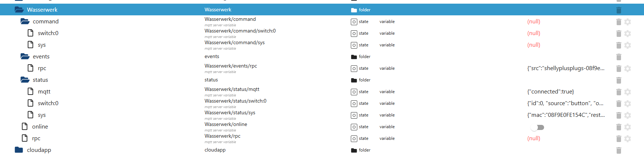Open gear settings for Wasserwerk/status/mqtt

click(x=628, y=92)
